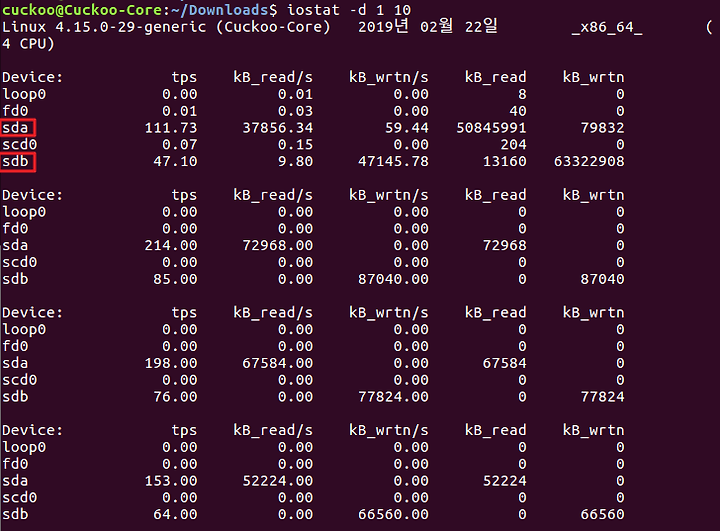Select sda read rate 37856.34
Image resolution: width=720 pixels, height=531 pixels.
point(278,128)
